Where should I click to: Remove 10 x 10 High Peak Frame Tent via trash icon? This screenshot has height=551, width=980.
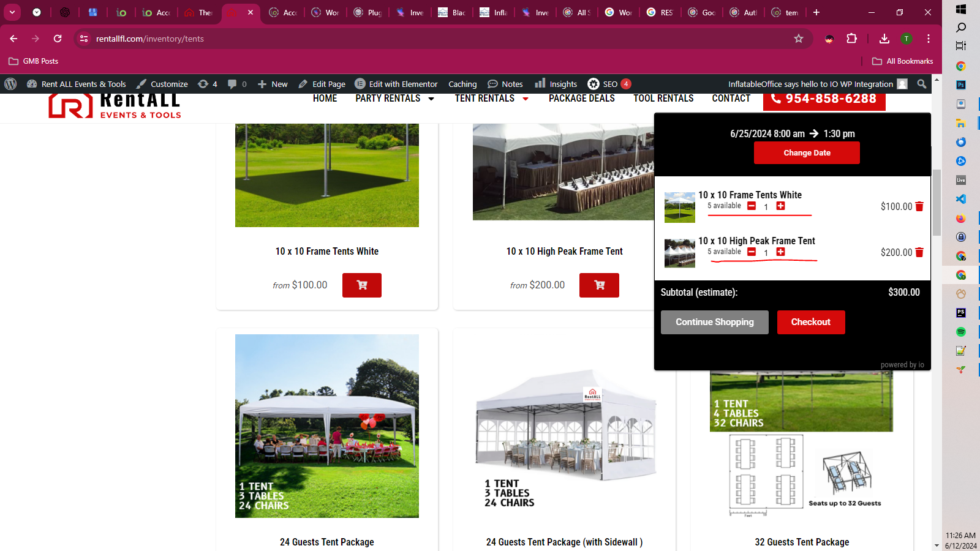(919, 253)
